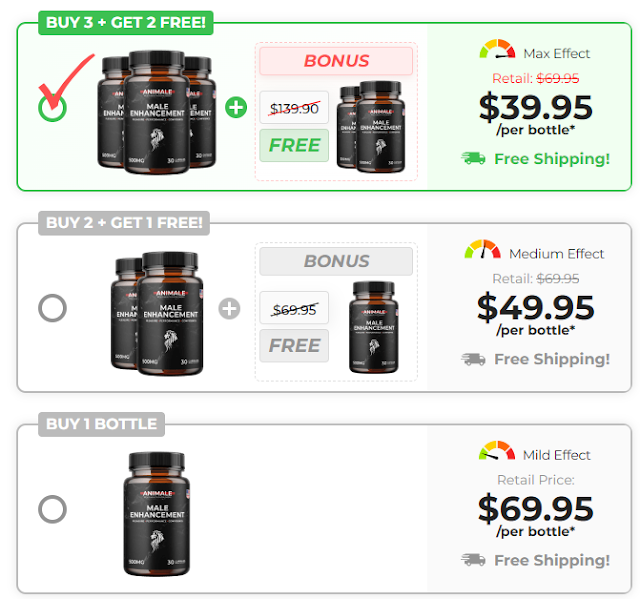Click the gray FREE badge
Screen dimensions: 640x599
pyautogui.click(x=294, y=346)
